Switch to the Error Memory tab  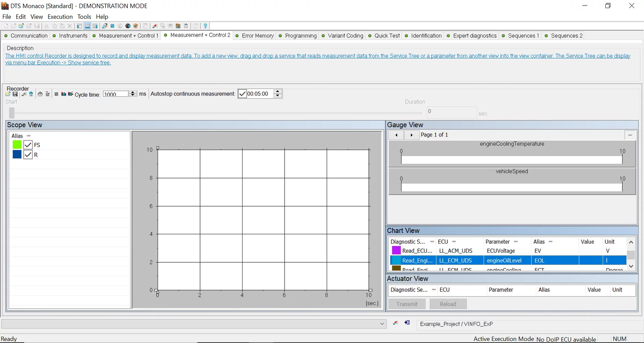coord(257,36)
